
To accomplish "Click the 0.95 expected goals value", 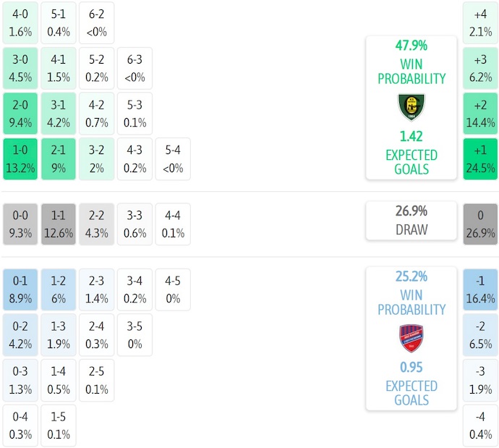I will tap(411, 368).
